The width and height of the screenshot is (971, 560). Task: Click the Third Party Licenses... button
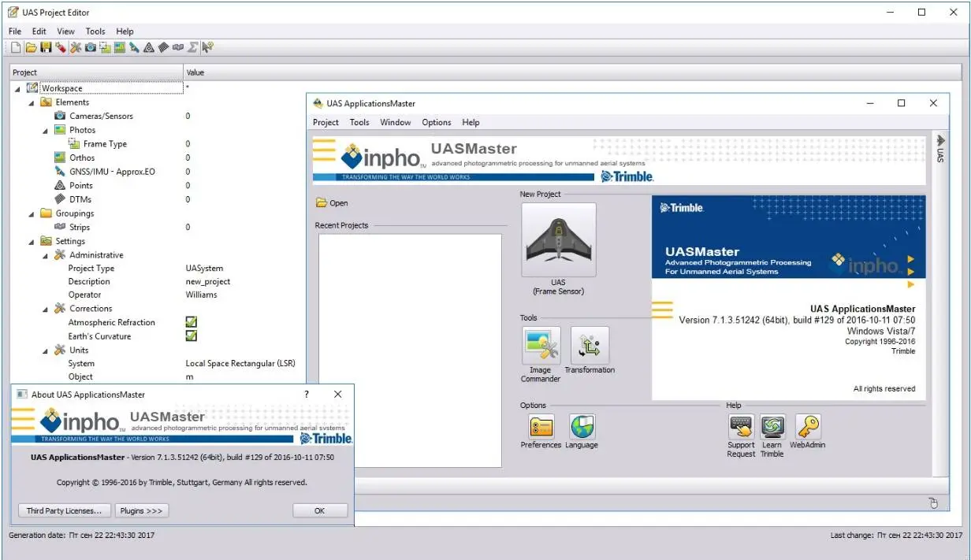(x=65, y=510)
